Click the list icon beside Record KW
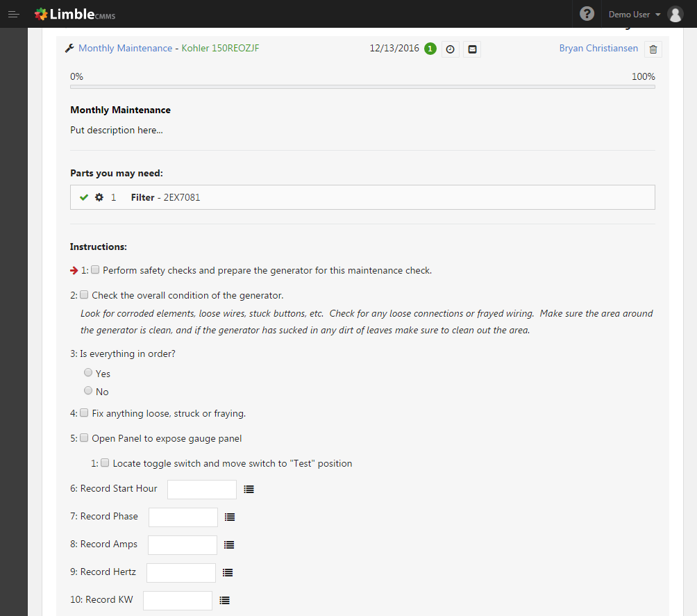The image size is (697, 616). click(x=224, y=601)
